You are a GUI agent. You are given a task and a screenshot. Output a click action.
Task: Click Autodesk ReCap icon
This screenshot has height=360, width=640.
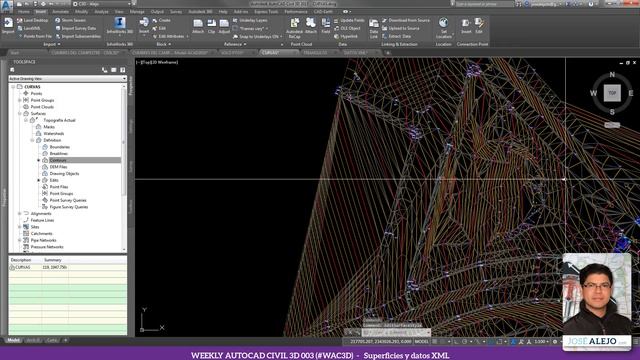[x=294, y=23]
